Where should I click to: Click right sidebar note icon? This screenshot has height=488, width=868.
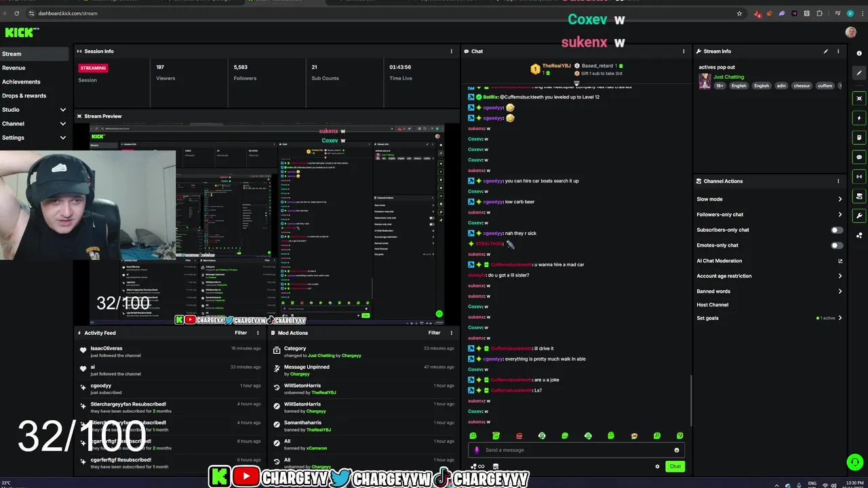859,138
